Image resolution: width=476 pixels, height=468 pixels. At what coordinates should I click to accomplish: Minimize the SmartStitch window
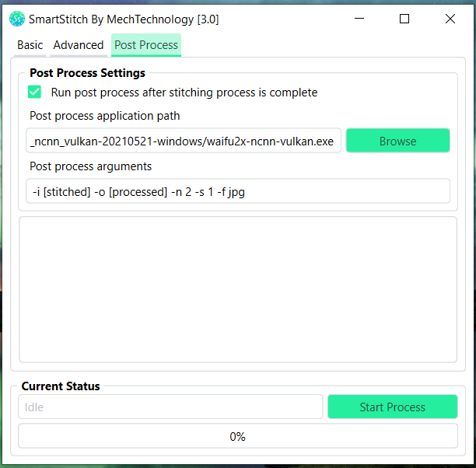359,19
